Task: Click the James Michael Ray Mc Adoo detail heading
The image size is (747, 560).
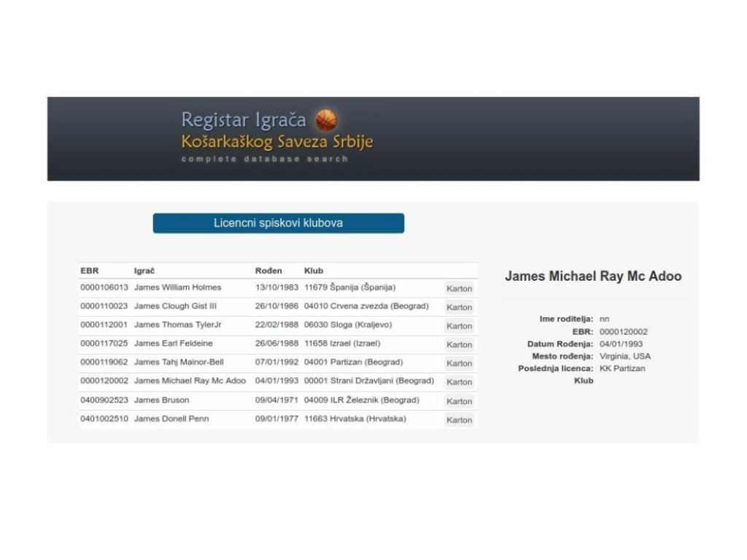Action: 593,276
